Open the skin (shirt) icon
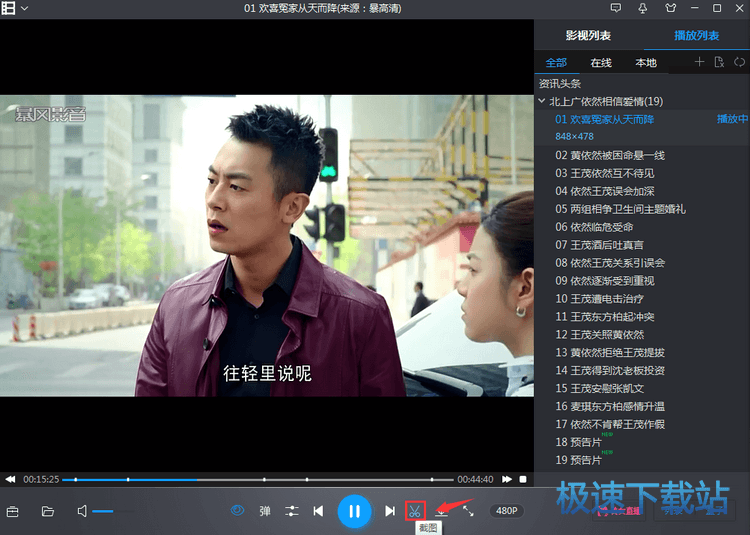Viewport: 750px width, 535px height. click(671, 8)
